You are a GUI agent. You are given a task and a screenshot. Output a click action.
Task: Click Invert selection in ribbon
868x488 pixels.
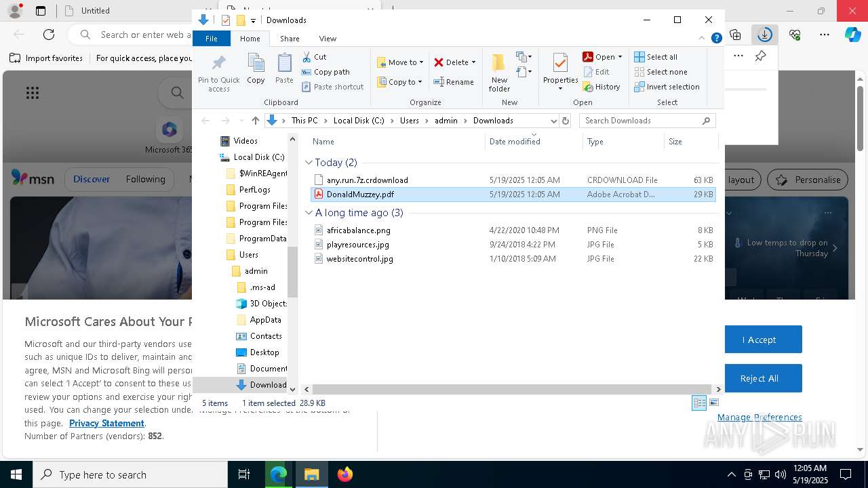667,87
